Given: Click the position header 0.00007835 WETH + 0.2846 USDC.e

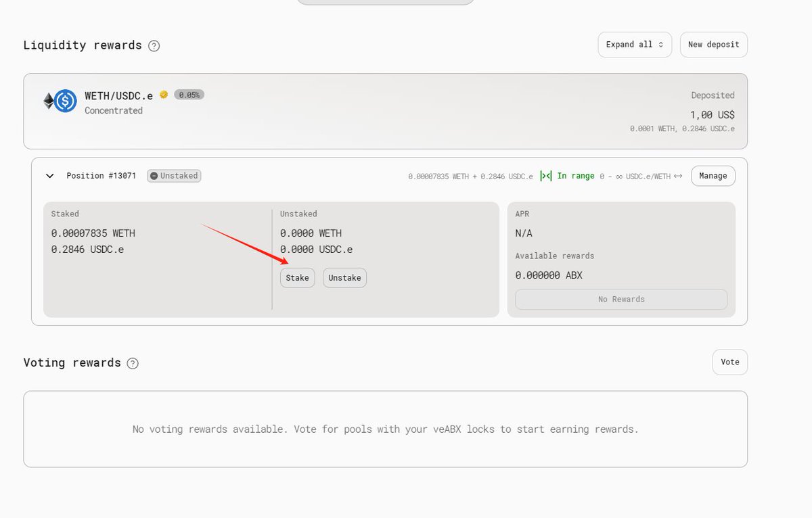Looking at the screenshot, I should click(x=470, y=176).
